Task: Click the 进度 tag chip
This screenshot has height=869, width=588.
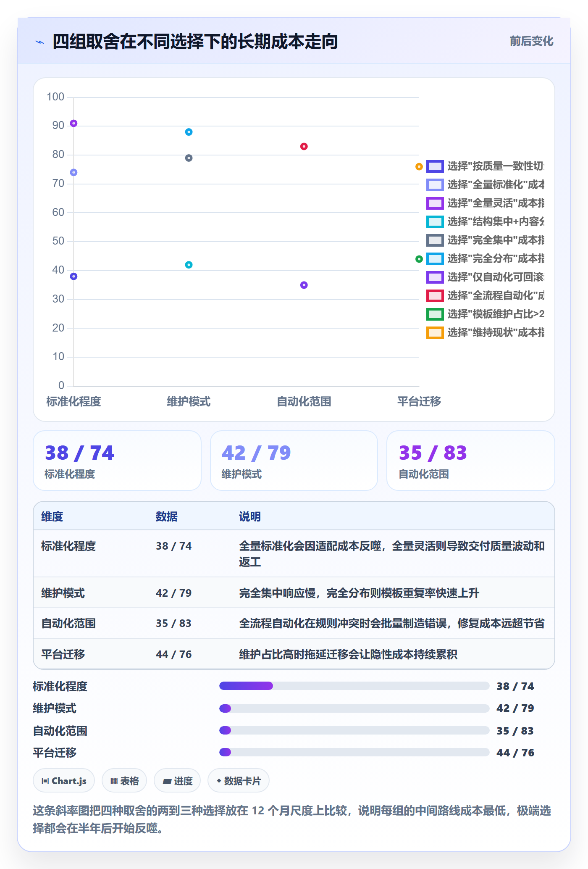Action: tap(177, 781)
